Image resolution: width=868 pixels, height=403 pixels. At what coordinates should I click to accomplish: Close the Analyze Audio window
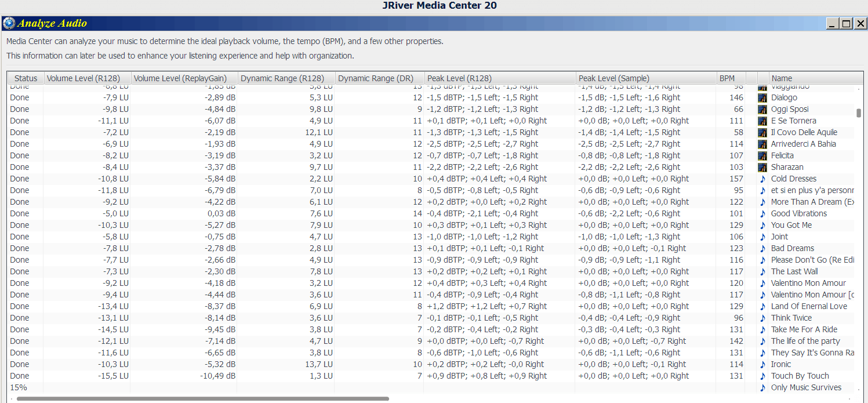point(860,24)
